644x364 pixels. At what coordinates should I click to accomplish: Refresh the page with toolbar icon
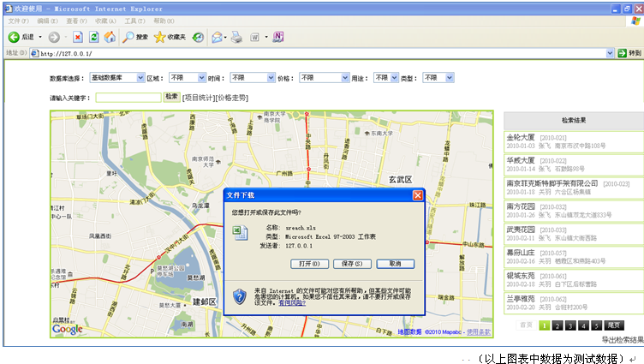click(x=93, y=37)
